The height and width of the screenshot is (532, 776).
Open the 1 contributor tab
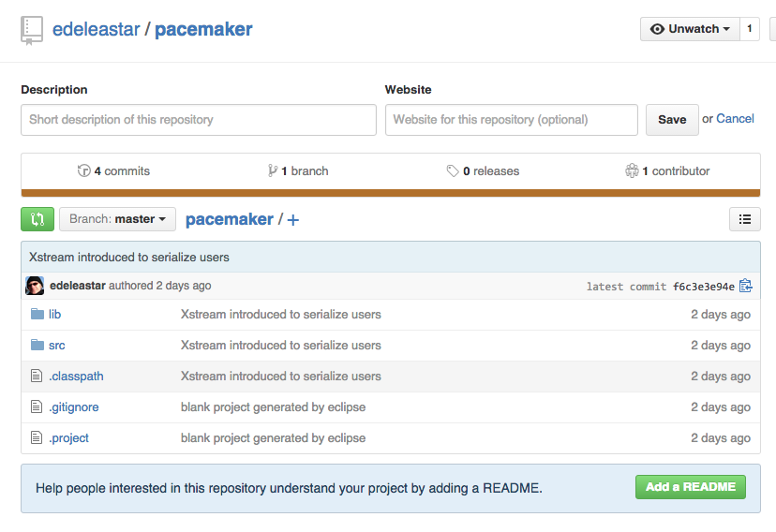(x=667, y=171)
